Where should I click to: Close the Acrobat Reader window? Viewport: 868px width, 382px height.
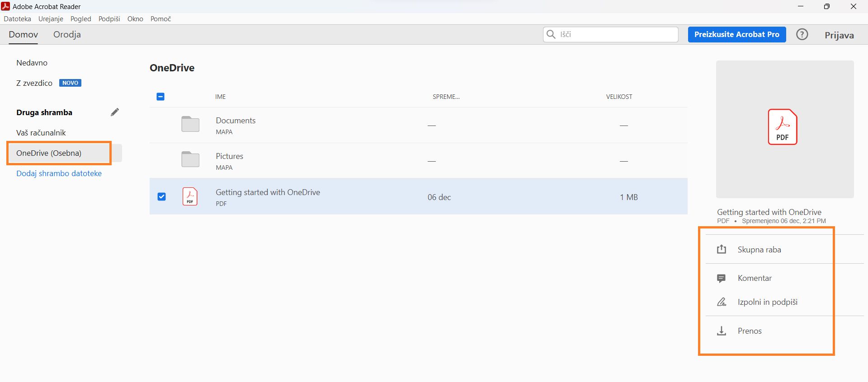click(x=854, y=6)
